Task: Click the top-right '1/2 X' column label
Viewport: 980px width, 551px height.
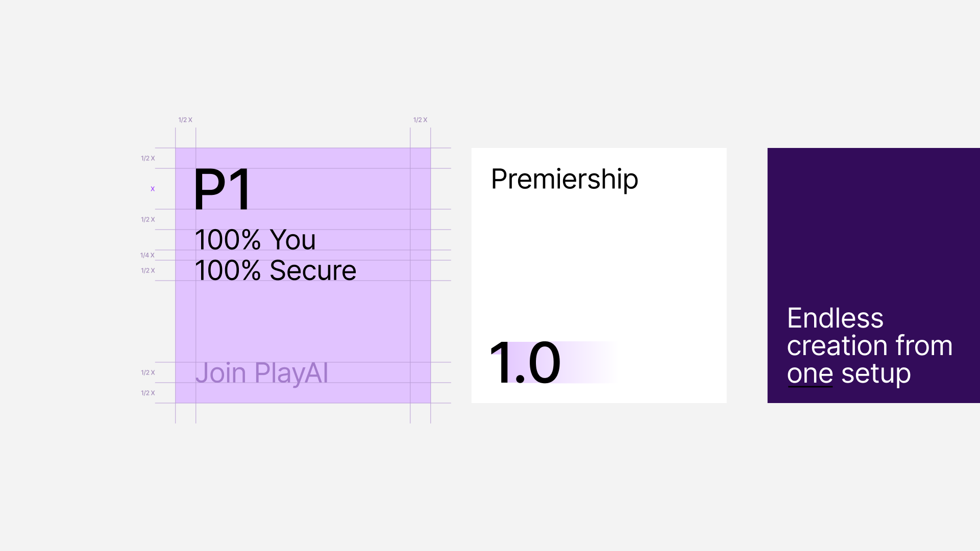Action: (x=420, y=120)
